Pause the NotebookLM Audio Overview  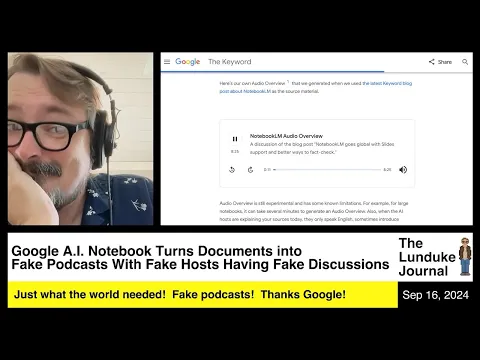(235, 139)
